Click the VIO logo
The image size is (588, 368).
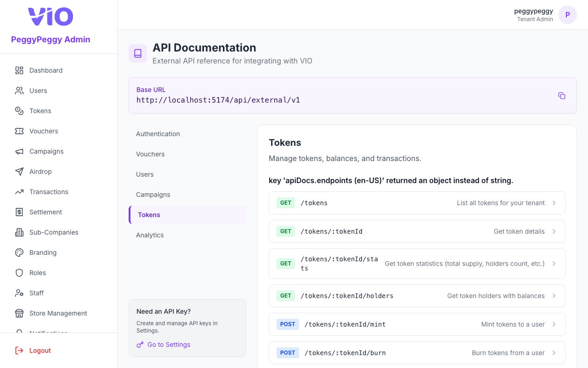click(51, 17)
